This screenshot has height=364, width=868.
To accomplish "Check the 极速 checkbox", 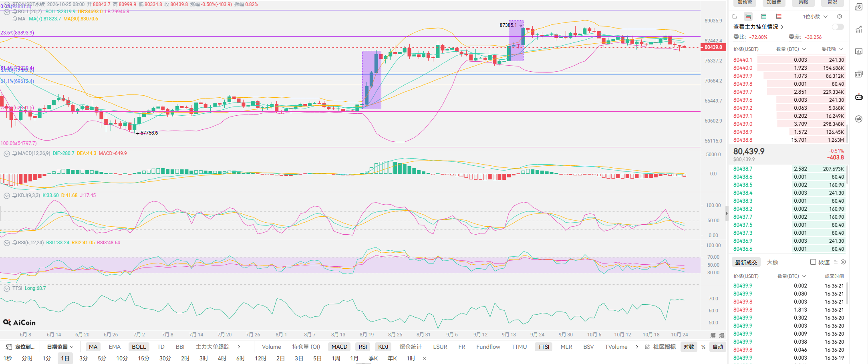I will coord(813,262).
